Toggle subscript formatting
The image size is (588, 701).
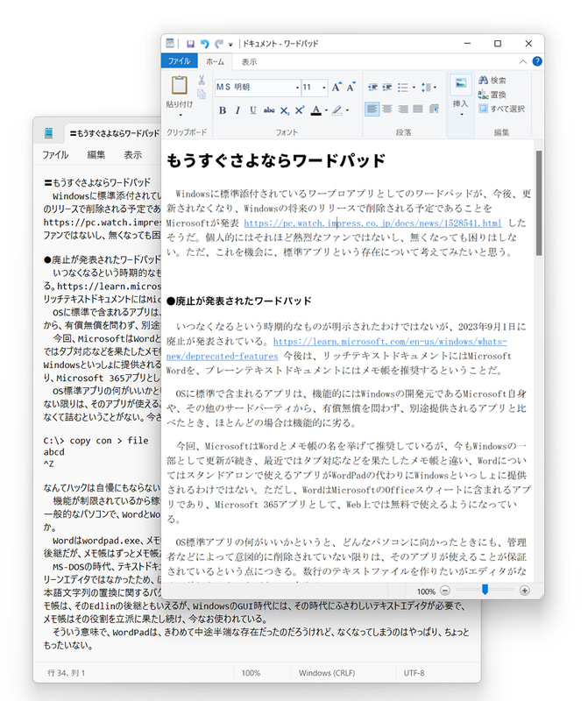coord(285,110)
